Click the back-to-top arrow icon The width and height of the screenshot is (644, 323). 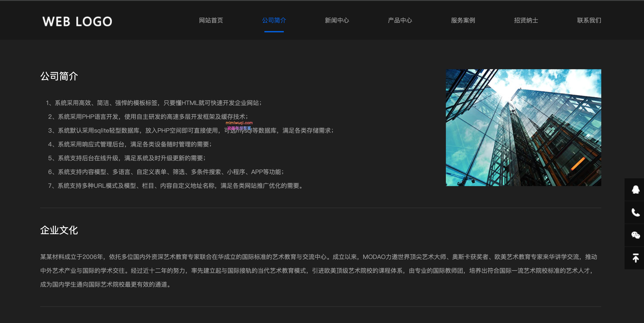(635, 258)
